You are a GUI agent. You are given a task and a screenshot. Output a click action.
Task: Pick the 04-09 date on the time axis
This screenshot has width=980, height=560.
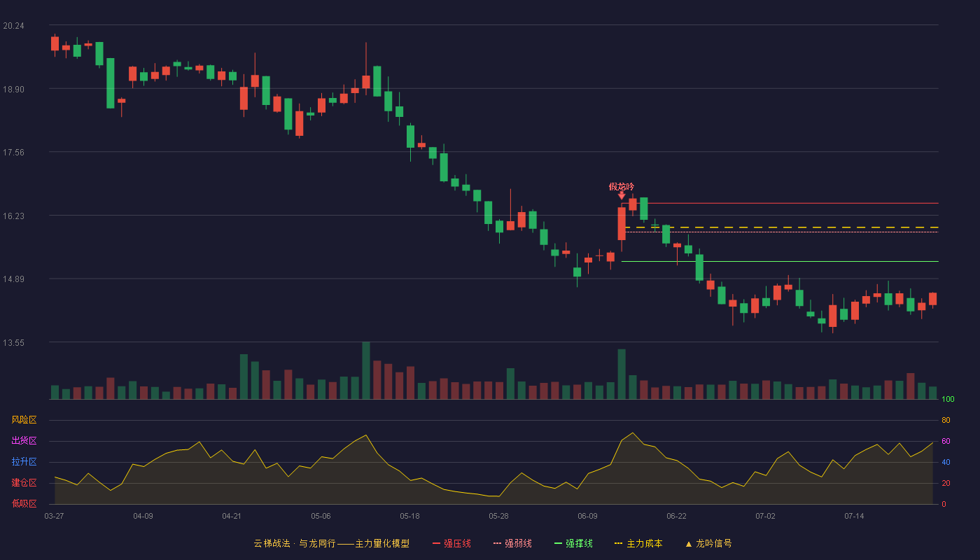(x=143, y=516)
